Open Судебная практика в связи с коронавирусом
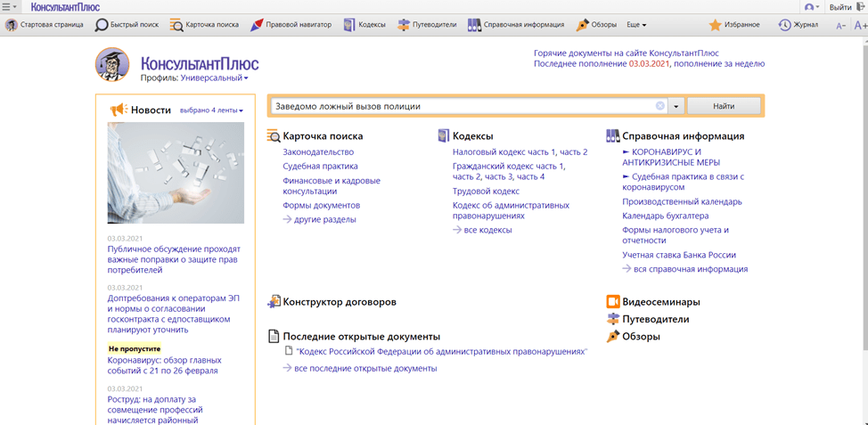Viewport: 868px width, 425px height. coord(684,182)
